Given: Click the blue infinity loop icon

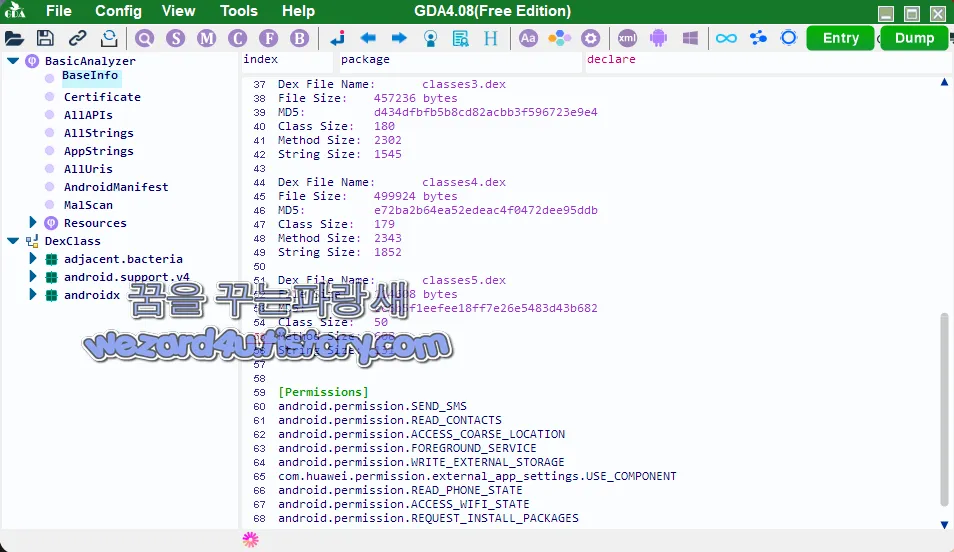Looking at the screenshot, I should (726, 38).
